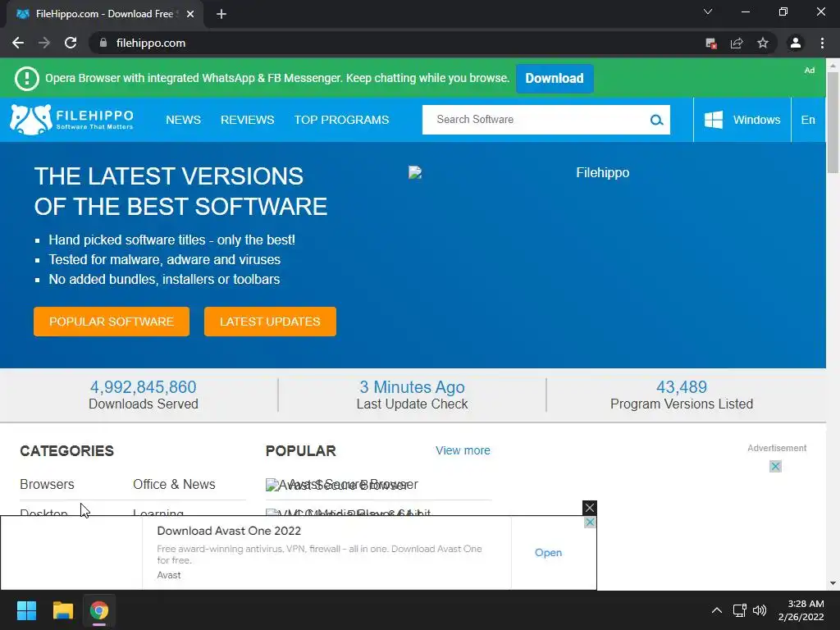This screenshot has height=630, width=840.
Task: Click the Ad label in banner
Action: click(809, 71)
